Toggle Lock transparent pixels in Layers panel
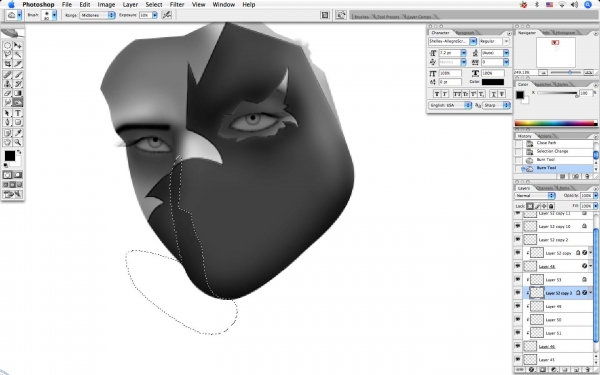This screenshot has height=375, width=600. (530, 206)
